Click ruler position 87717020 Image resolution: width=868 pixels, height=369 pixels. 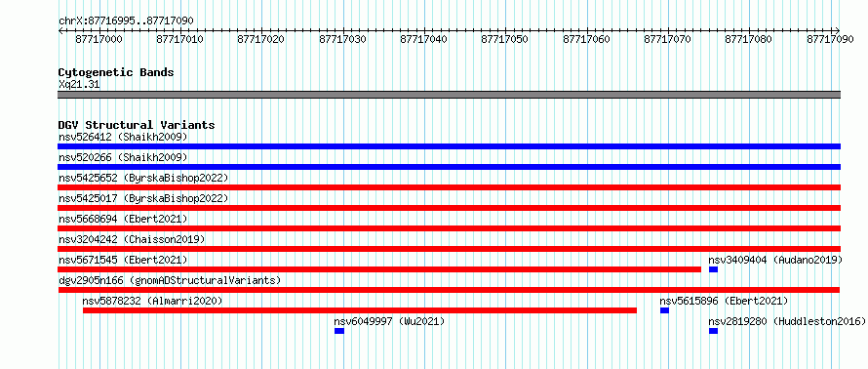click(261, 39)
